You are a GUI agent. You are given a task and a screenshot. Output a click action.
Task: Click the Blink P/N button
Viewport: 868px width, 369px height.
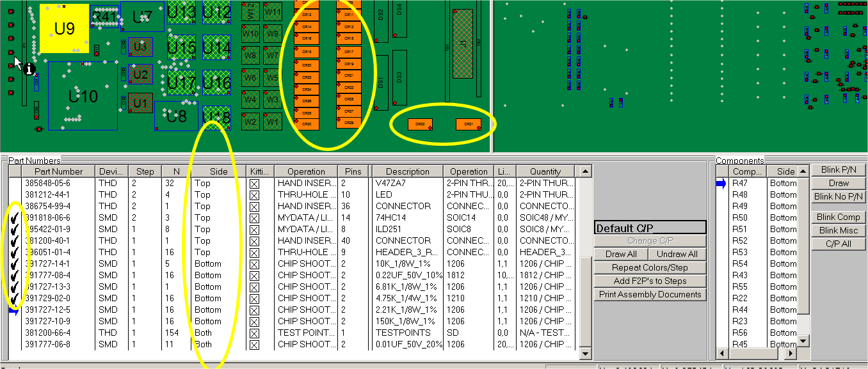pos(839,169)
